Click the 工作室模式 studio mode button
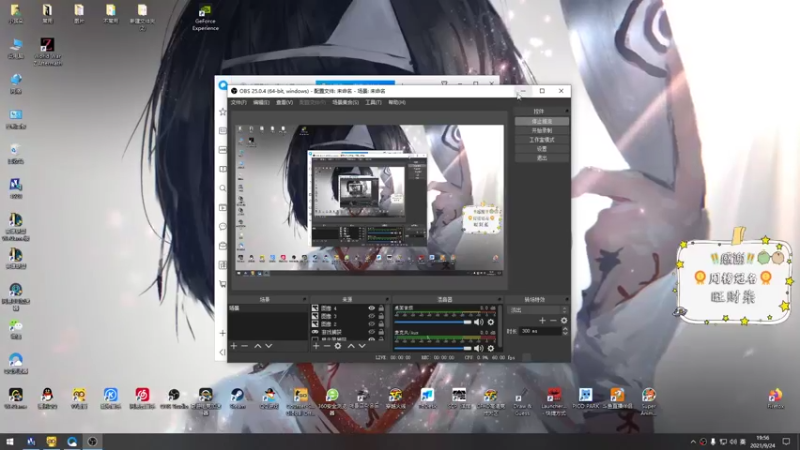The height and width of the screenshot is (450, 800). (x=541, y=140)
